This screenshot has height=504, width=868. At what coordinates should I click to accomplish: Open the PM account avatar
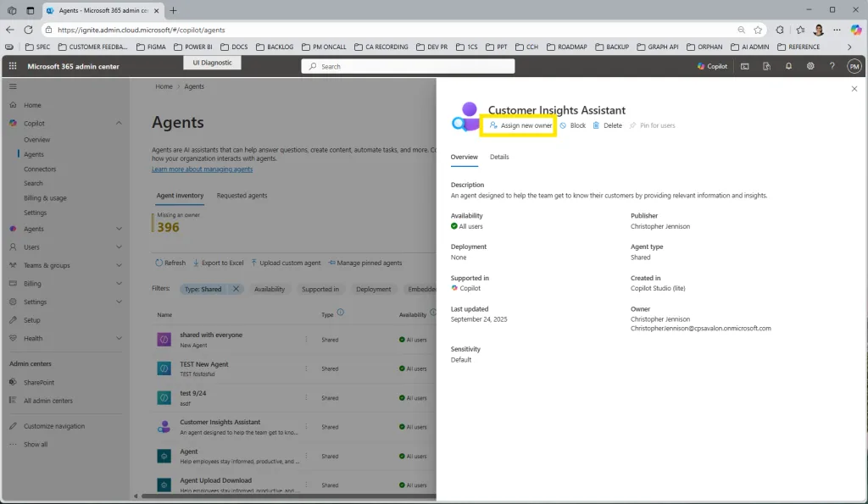854,66
